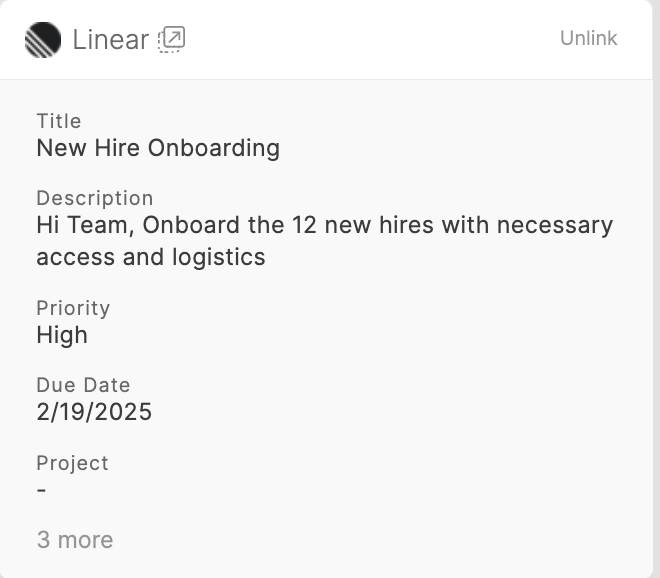
Task: Select the empty Project dash value
Action: [x=41, y=490]
